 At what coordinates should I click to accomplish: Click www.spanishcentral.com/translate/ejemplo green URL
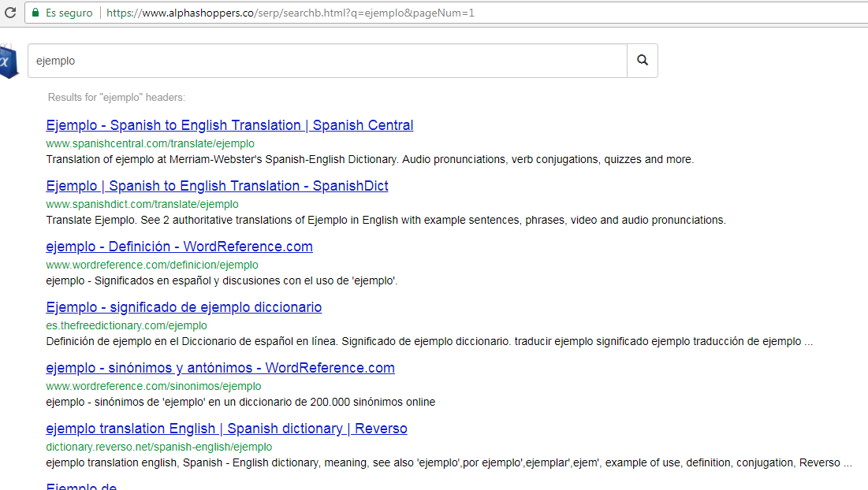(x=150, y=144)
